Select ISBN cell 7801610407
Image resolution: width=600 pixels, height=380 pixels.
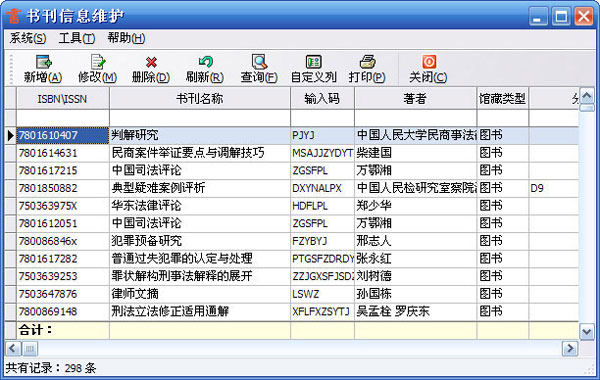click(x=63, y=135)
